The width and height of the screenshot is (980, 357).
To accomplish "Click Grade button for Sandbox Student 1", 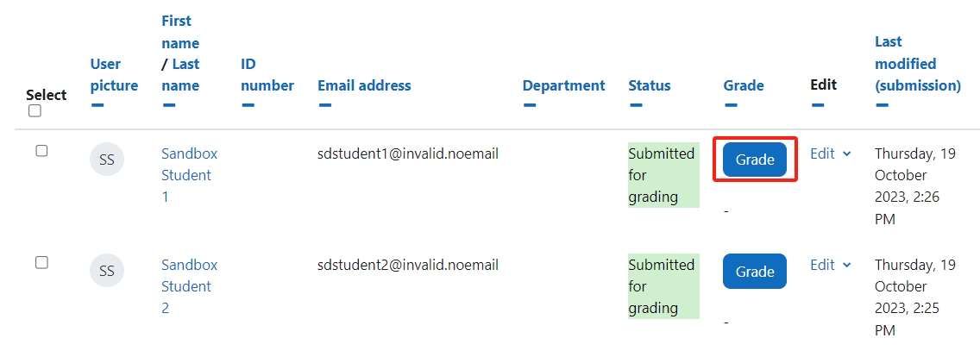I will pos(755,160).
